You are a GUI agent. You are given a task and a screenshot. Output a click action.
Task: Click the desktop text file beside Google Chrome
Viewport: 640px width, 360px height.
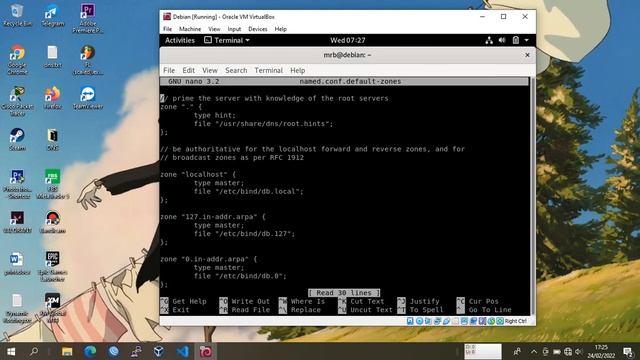click(53, 56)
